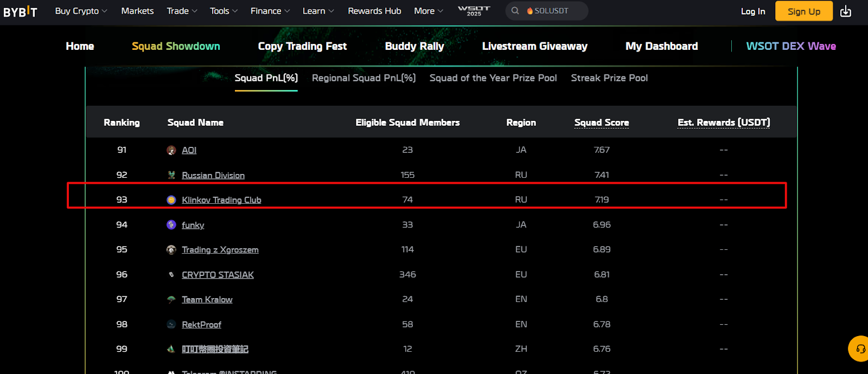Screen dimensions: 868x374
Task: Click the AOI squad avatar
Action: tap(171, 150)
